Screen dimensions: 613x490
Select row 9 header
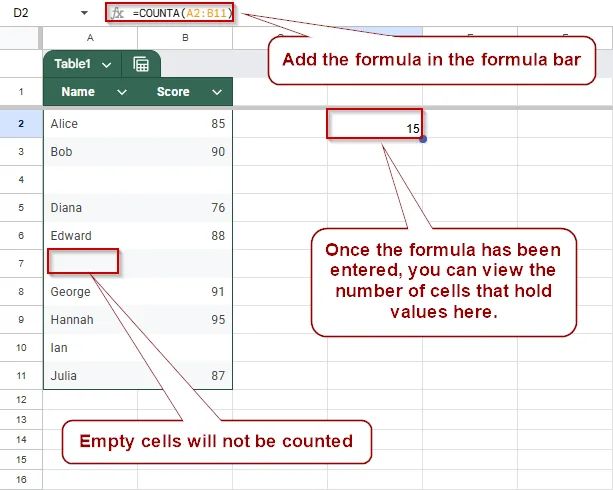pos(21,320)
